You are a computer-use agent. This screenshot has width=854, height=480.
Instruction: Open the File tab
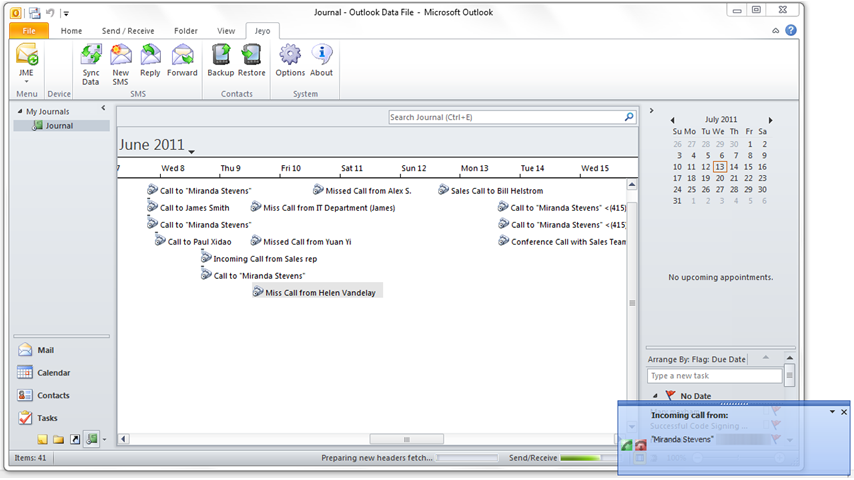[28, 31]
